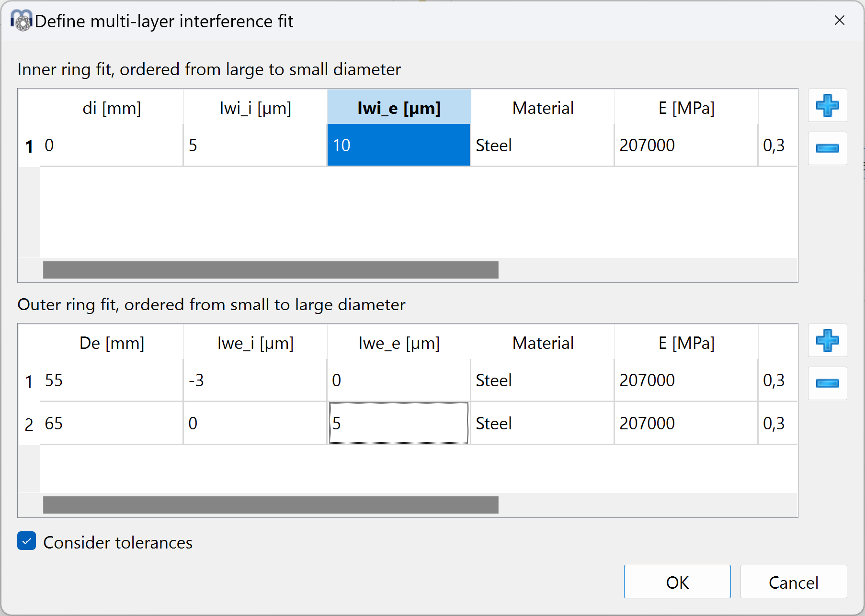
Task: Click the Material column header in outer table
Action: (542, 343)
